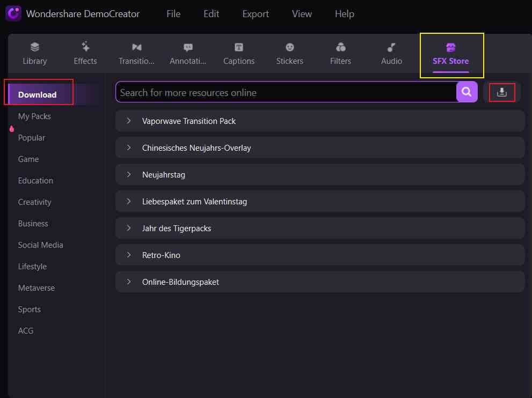Select the Filters circles icon
This screenshot has width=532, height=398.
pos(341,47)
